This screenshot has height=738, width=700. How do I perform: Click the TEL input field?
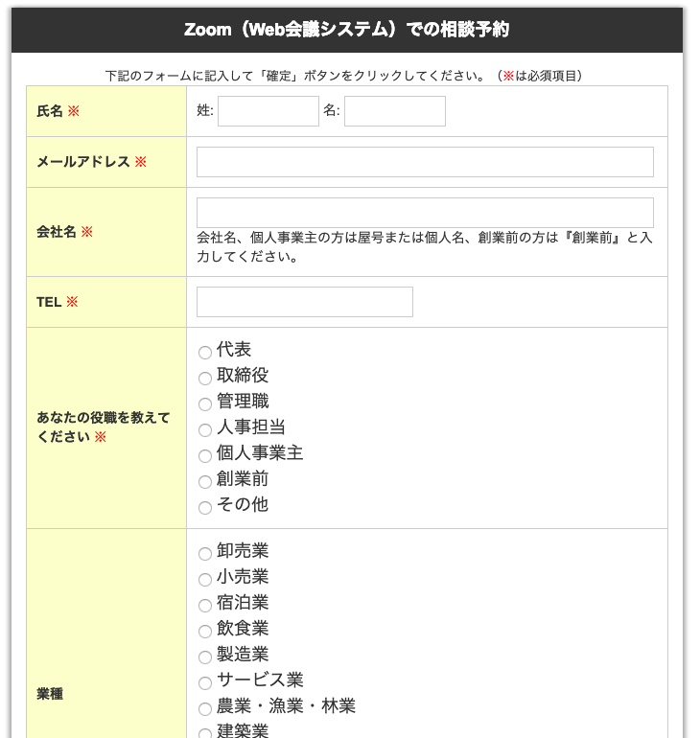(305, 302)
